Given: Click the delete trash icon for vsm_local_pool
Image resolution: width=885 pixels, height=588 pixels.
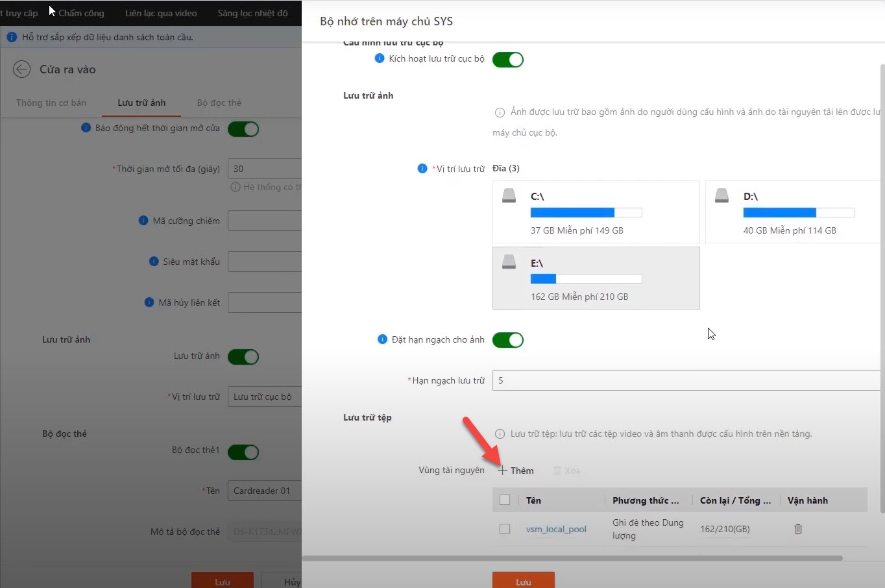Looking at the screenshot, I should [x=797, y=529].
